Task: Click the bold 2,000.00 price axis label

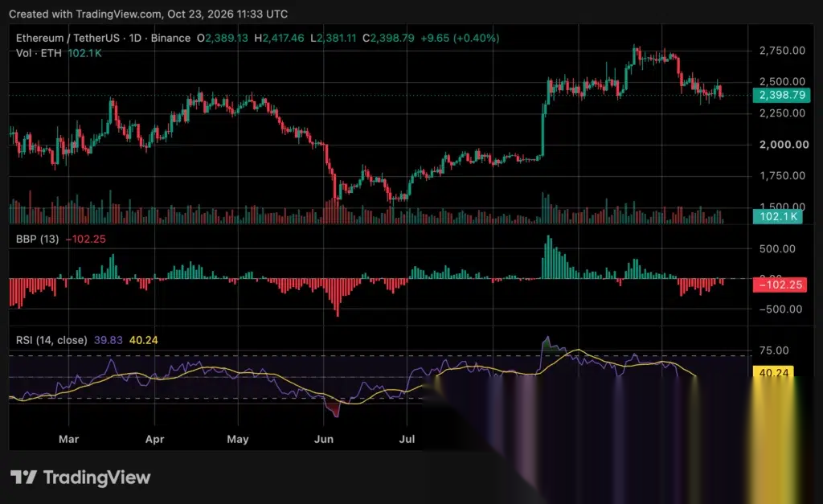Action: click(x=784, y=145)
